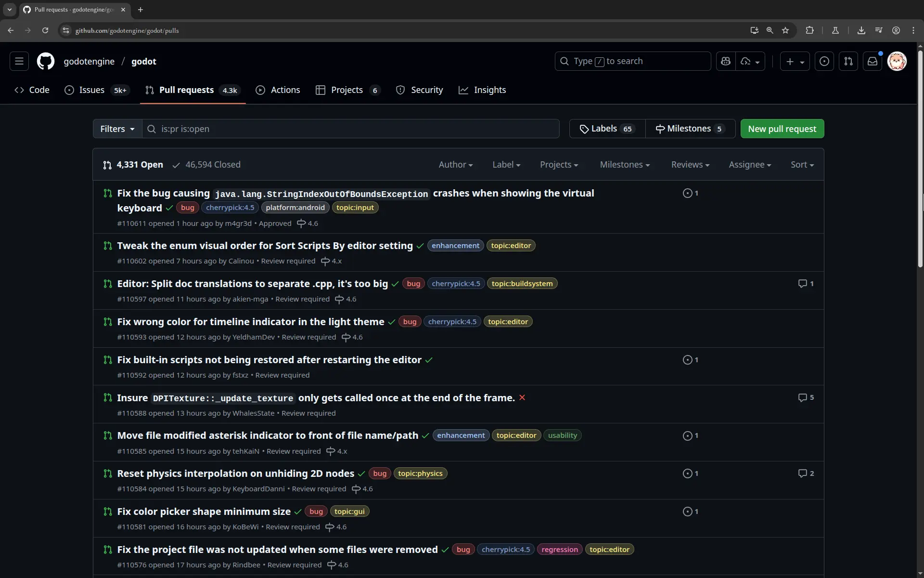
Task: Filter by the topic:gui label
Action: [349, 512]
